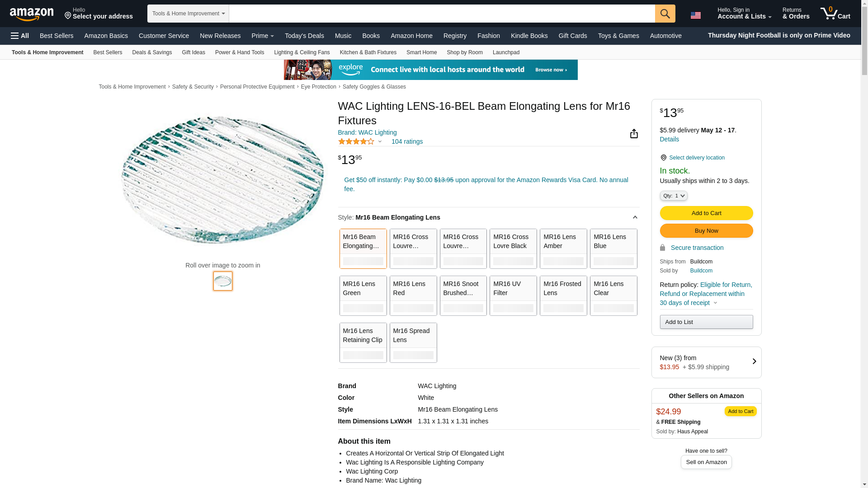Click the yellow Add to Cart button
The image size is (868, 488).
tap(706, 213)
